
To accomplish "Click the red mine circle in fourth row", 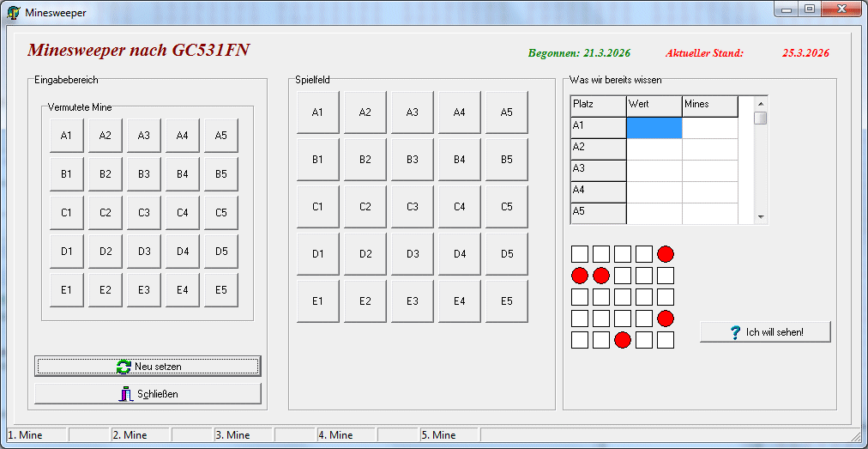I will point(666,319).
